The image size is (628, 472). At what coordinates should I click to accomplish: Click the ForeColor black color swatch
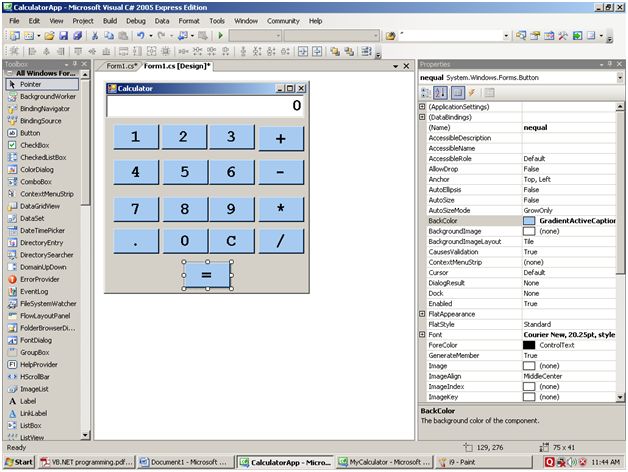pyautogui.click(x=529, y=345)
